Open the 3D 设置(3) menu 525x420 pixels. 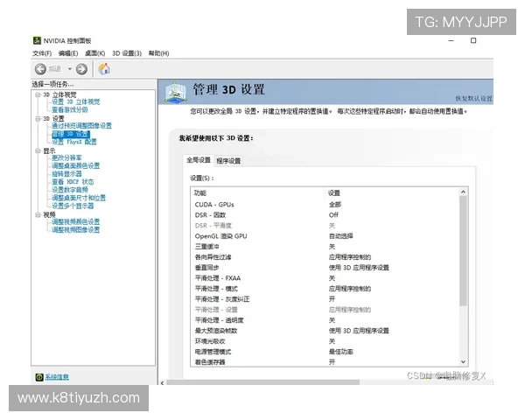(127, 53)
